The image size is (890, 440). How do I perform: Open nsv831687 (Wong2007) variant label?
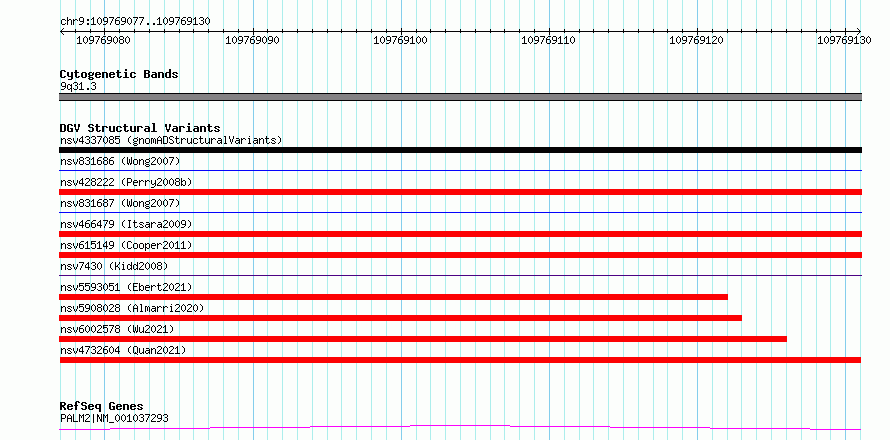pos(120,203)
